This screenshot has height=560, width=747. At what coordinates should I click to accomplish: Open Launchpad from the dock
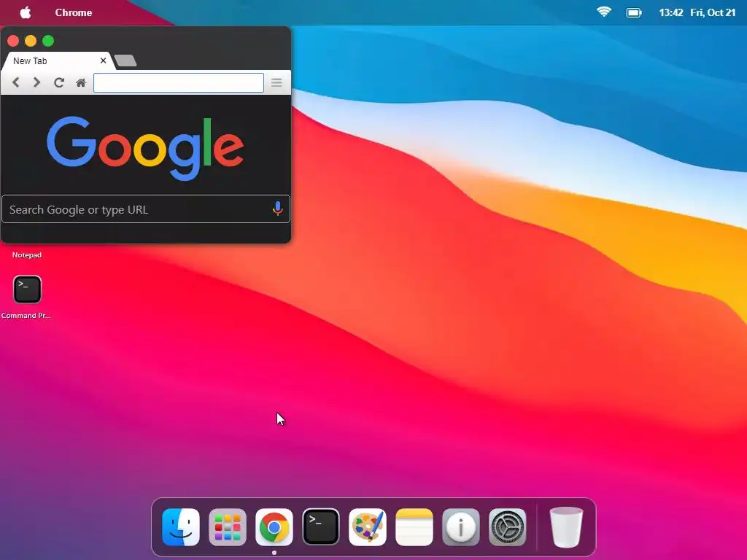[x=228, y=526]
